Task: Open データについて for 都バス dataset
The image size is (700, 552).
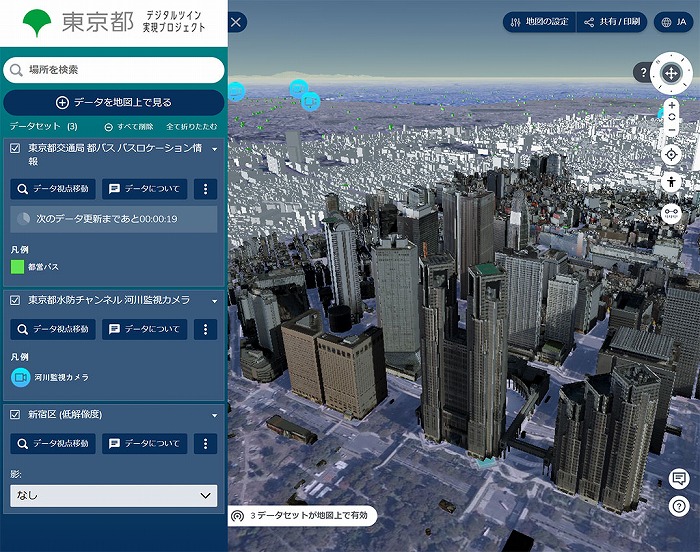Action: coord(144,189)
